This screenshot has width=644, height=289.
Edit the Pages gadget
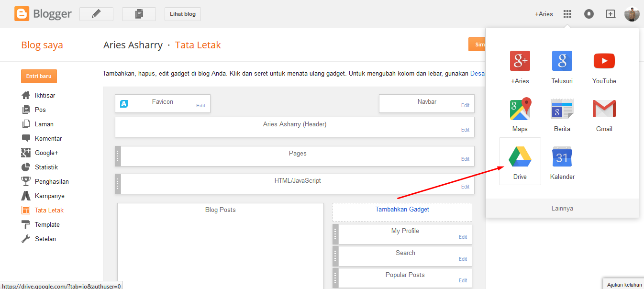click(466, 159)
